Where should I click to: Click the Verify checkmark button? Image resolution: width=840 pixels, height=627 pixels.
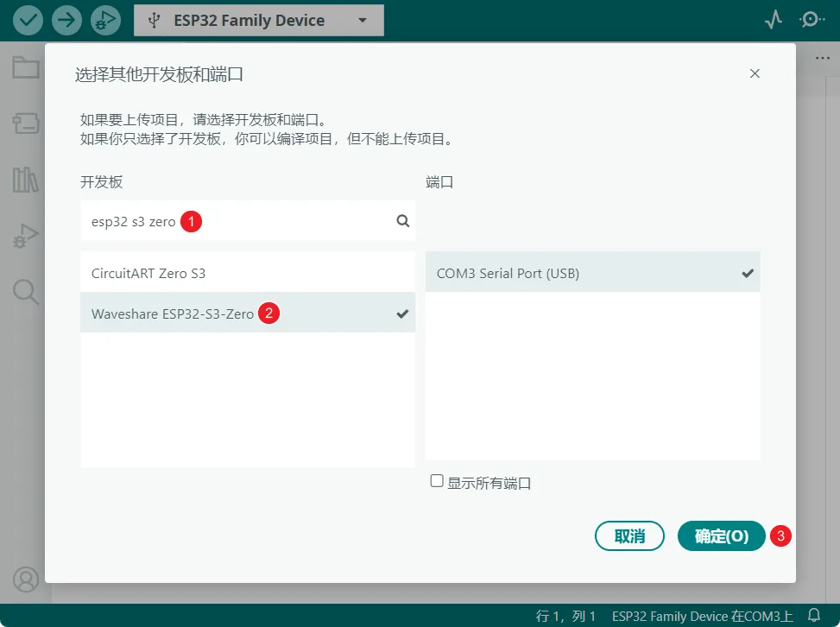(28, 21)
